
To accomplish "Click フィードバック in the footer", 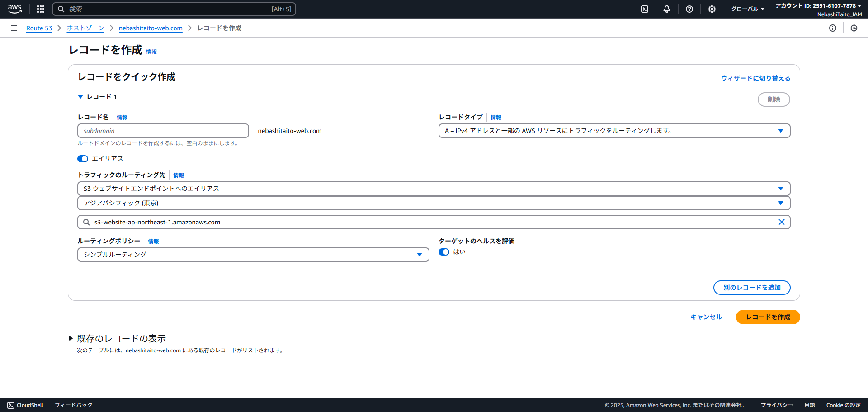I will click(73, 405).
